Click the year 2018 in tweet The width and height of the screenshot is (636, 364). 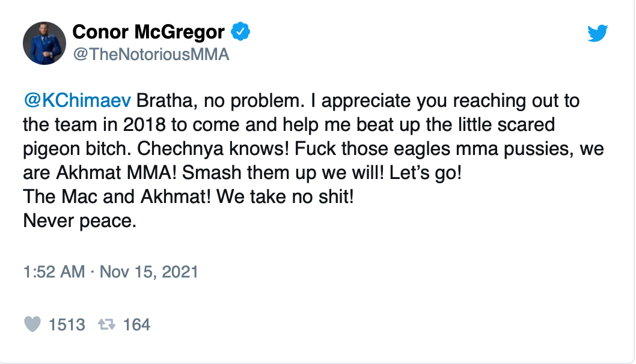tap(144, 125)
